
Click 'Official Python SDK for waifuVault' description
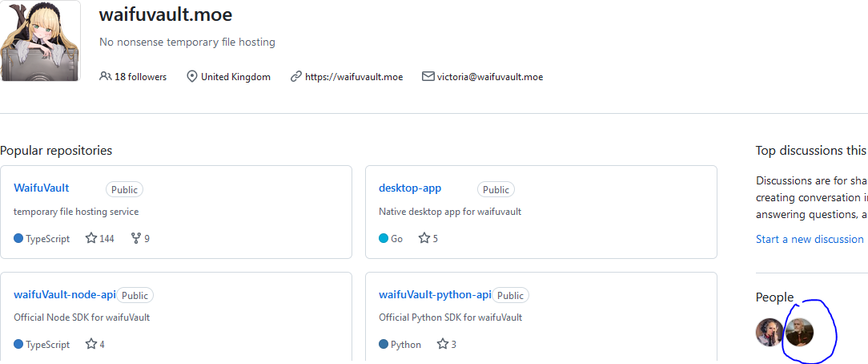[451, 317]
